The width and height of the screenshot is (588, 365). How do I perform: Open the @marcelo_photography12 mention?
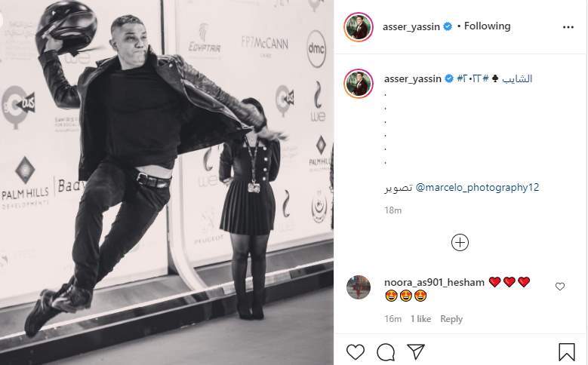click(x=477, y=187)
